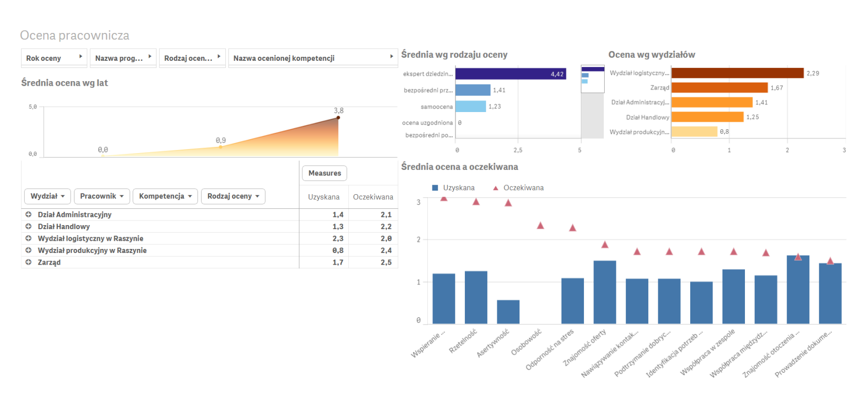Click the mini chart scrollbar in Średnia wg rodzaju oceny

coord(593,80)
